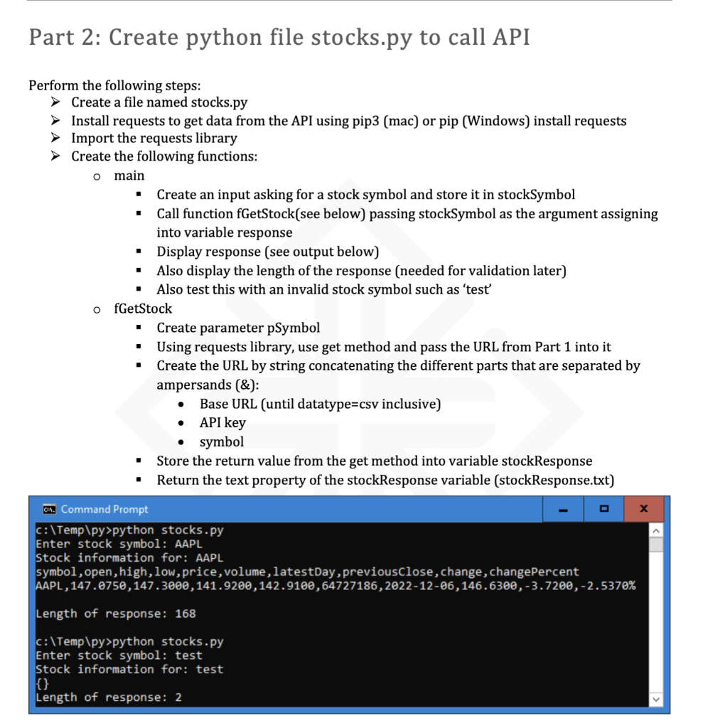Click the arrow bullet beside 'Create the following functions'
Image resolution: width=703 pixels, height=728 pixels.
tap(55, 156)
